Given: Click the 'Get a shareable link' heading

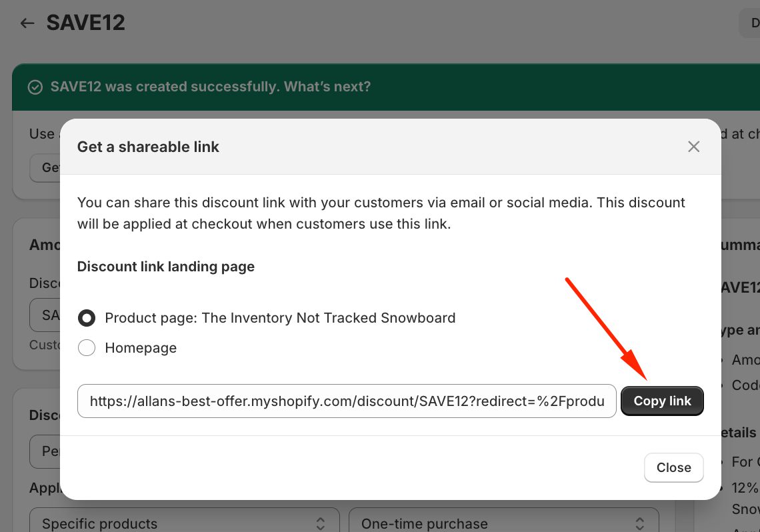Looking at the screenshot, I should tap(148, 147).
